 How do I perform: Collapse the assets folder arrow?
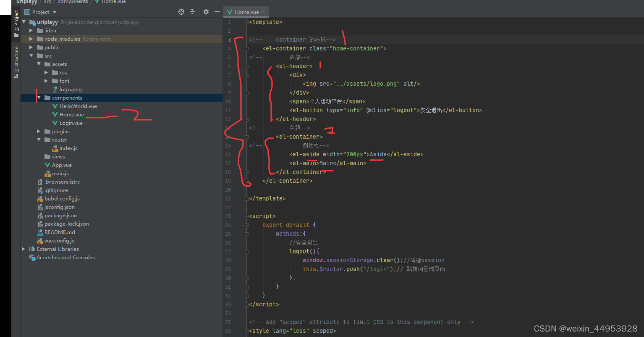pos(39,64)
